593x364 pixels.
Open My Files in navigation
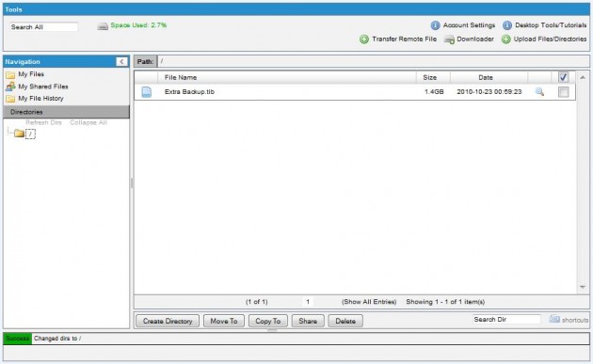coord(31,74)
